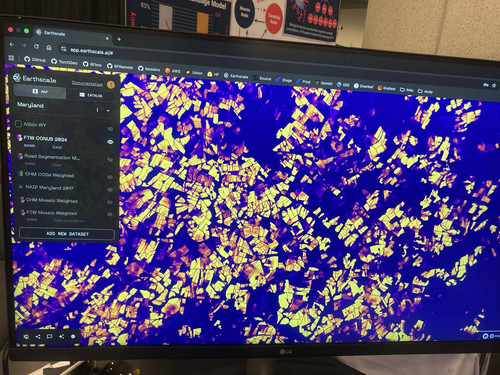
Task: Switch to the MAP tab
Action: click(x=40, y=91)
